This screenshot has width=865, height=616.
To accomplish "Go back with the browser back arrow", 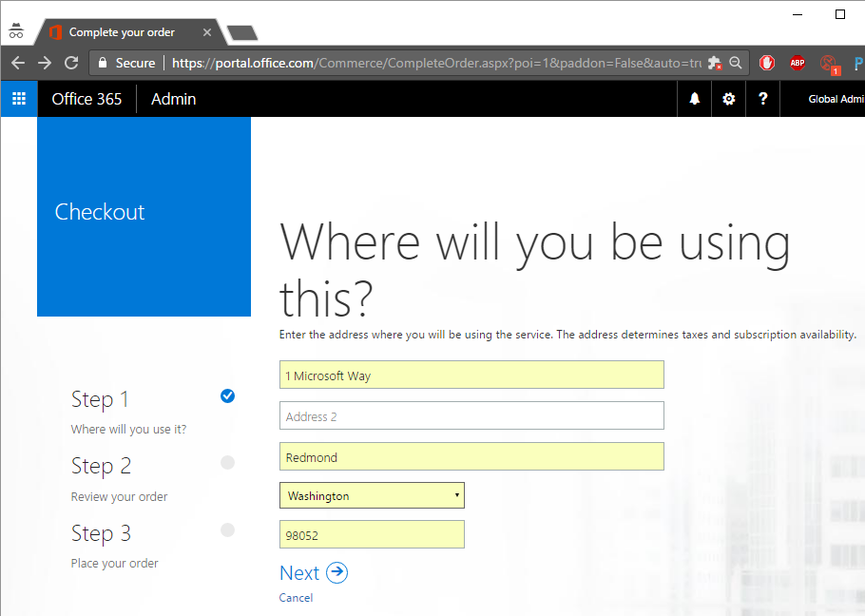I will pyautogui.click(x=17, y=63).
